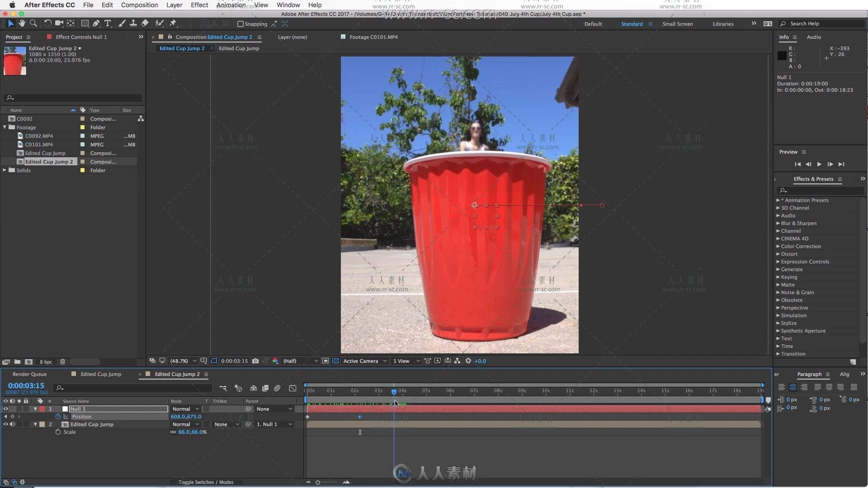The image size is (868, 488).
Task: Expand the Footage folder in Project panel
Action: [5, 127]
